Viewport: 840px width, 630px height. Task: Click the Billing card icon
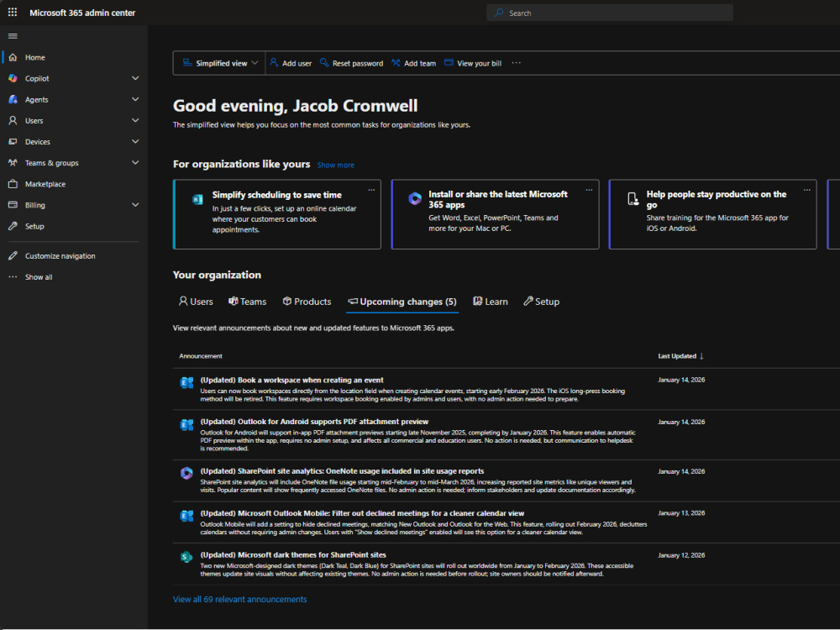[13, 205]
